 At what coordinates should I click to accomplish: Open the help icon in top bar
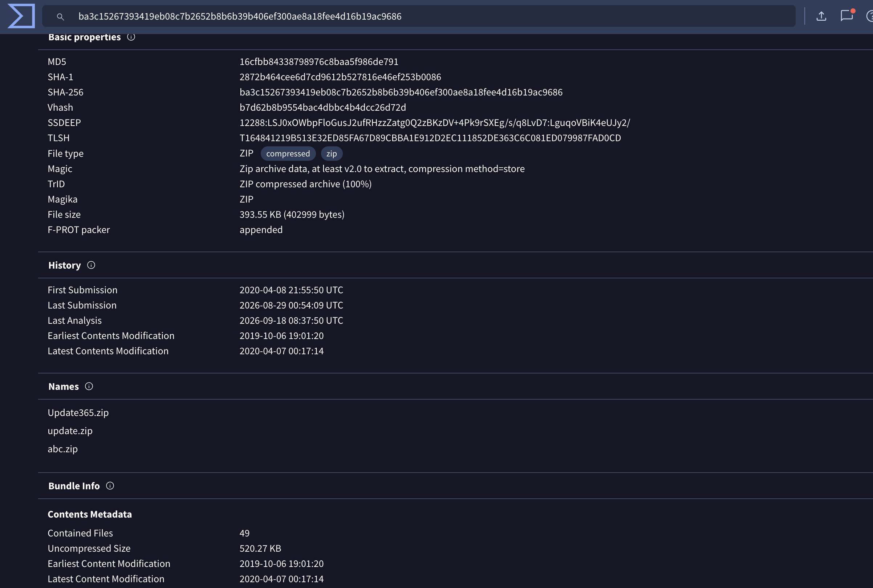pyautogui.click(x=869, y=16)
